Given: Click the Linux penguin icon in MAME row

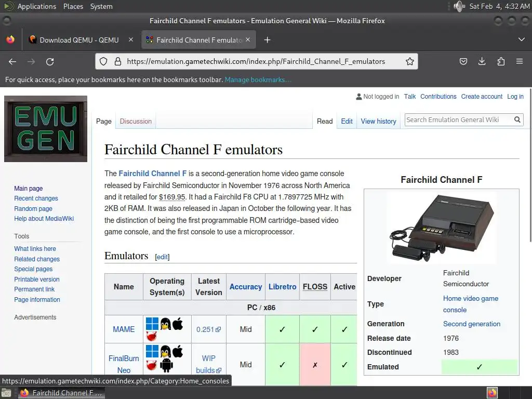Looking at the screenshot, I should (x=166, y=324).
